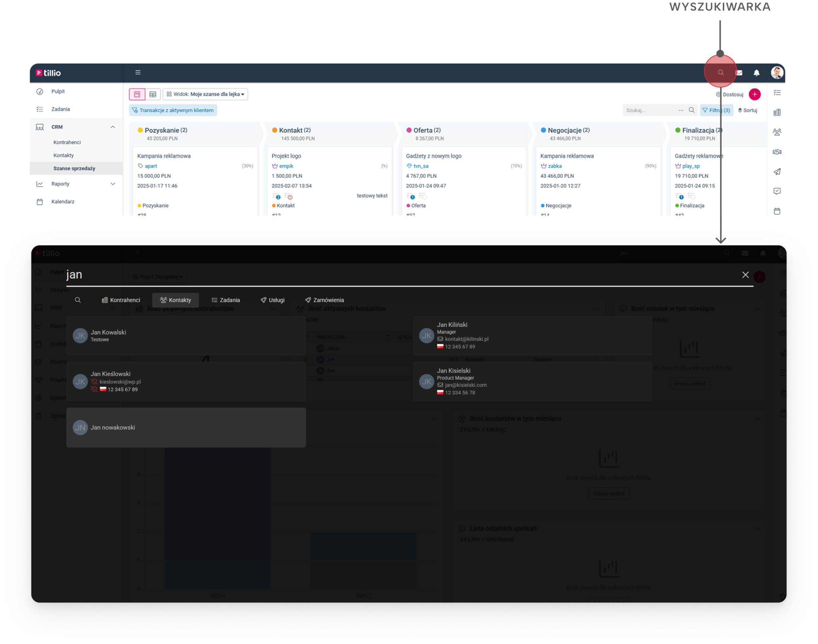Open the buildings icon in right rail
Screen dimensions: 818x644
coord(777,112)
